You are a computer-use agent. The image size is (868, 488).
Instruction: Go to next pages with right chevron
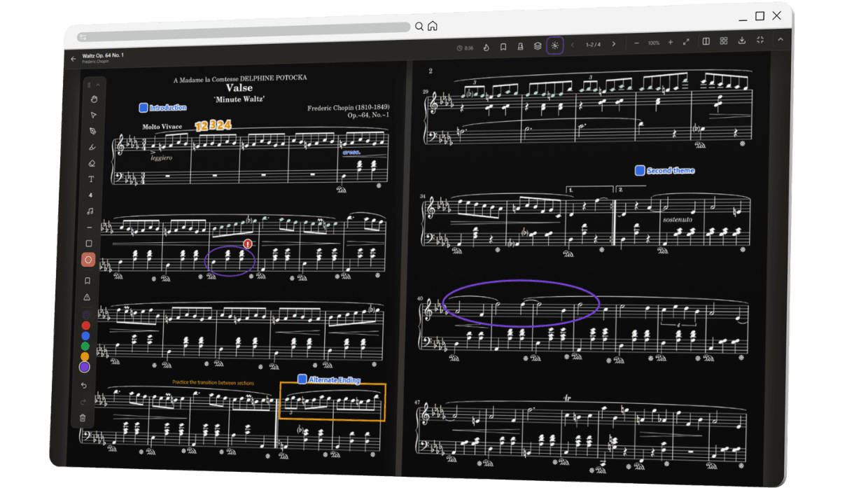point(614,44)
